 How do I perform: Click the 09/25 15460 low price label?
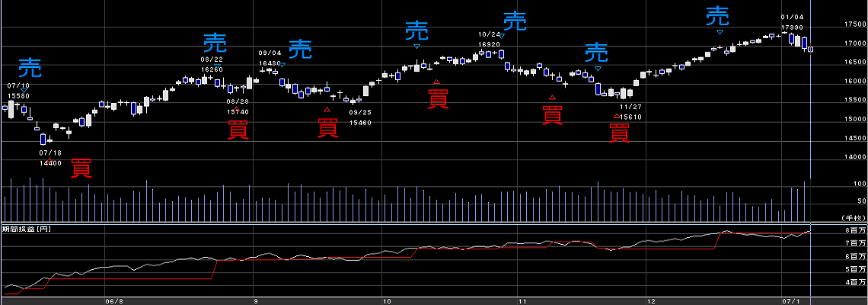pyautogui.click(x=360, y=117)
